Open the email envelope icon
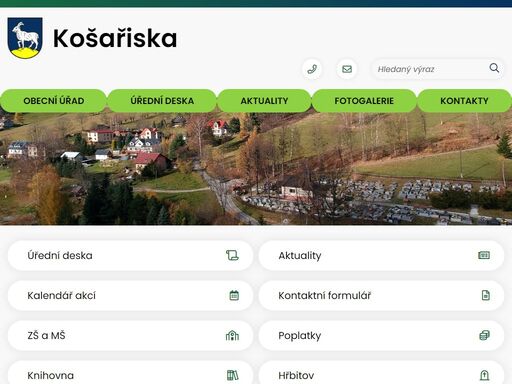 [x=347, y=69]
